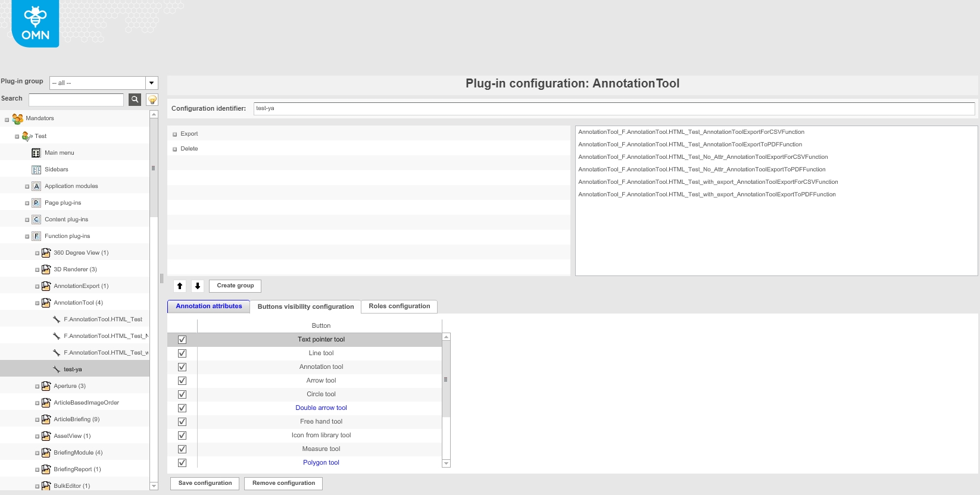Click the Mandators group icon
This screenshot has height=495, width=980.
(18, 118)
